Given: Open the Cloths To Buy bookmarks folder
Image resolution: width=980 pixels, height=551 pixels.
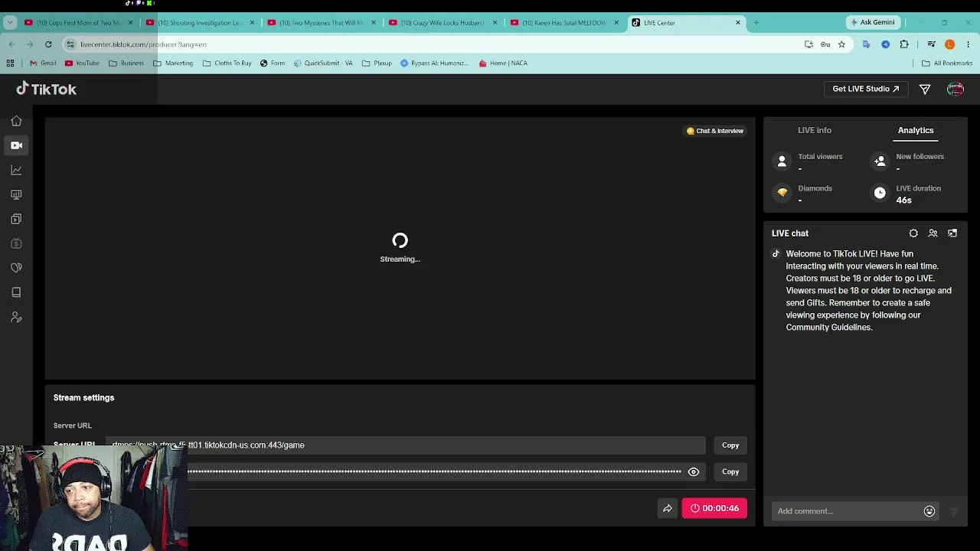Looking at the screenshot, I should [x=227, y=64].
